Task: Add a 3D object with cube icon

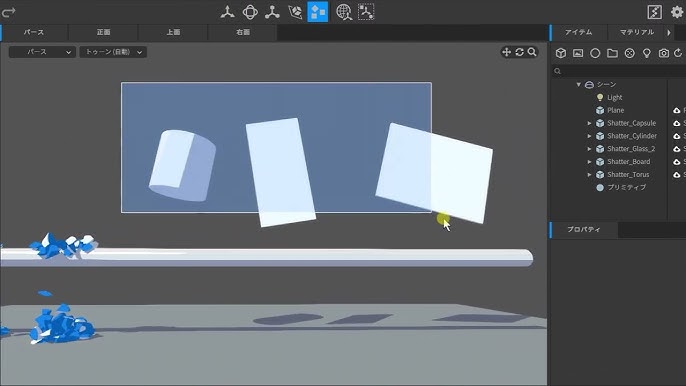Action: (x=561, y=53)
